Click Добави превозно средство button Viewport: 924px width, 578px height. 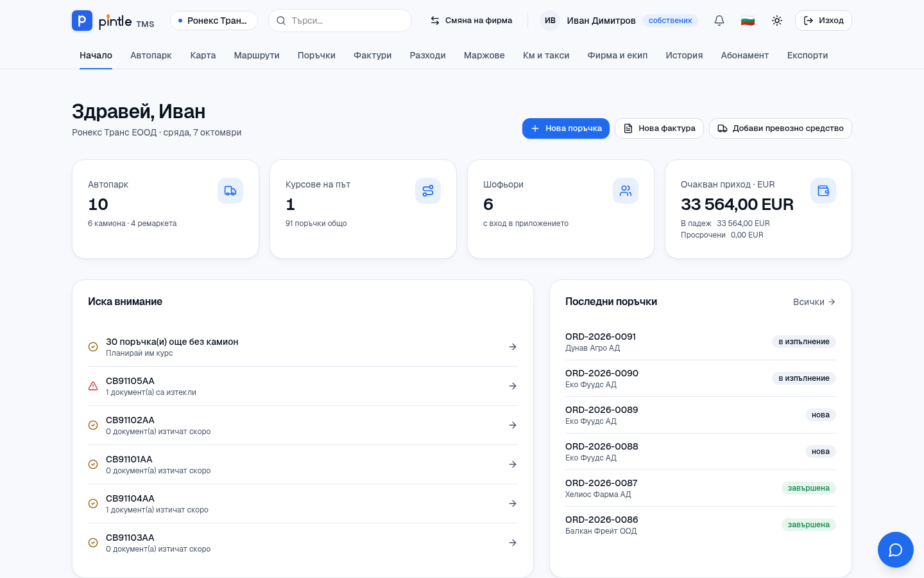[780, 128]
